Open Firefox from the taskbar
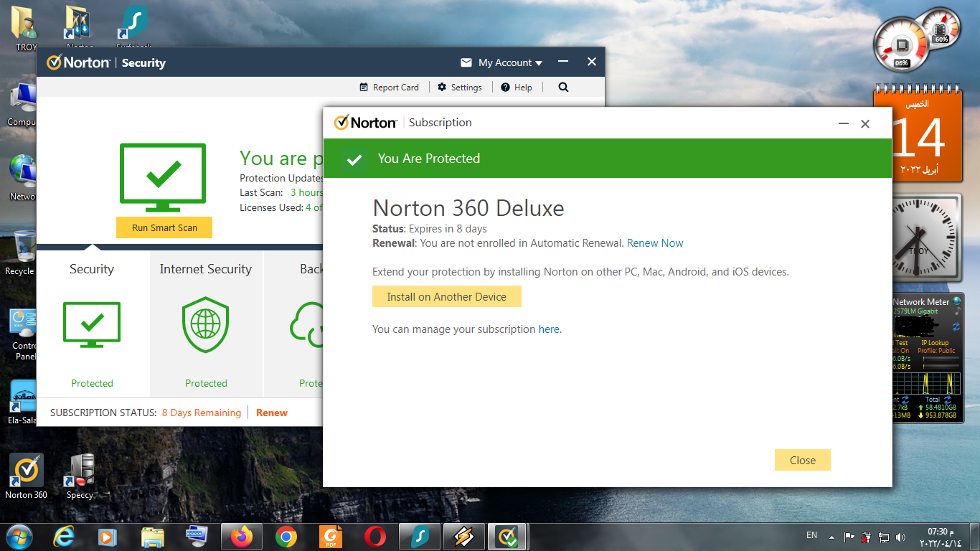This screenshot has width=980, height=551. 242,536
